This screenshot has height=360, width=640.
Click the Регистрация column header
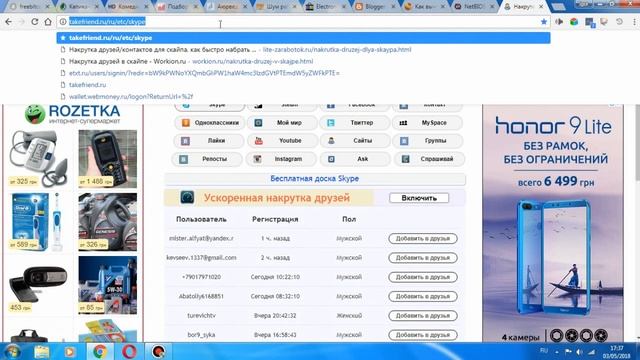[x=275, y=219]
